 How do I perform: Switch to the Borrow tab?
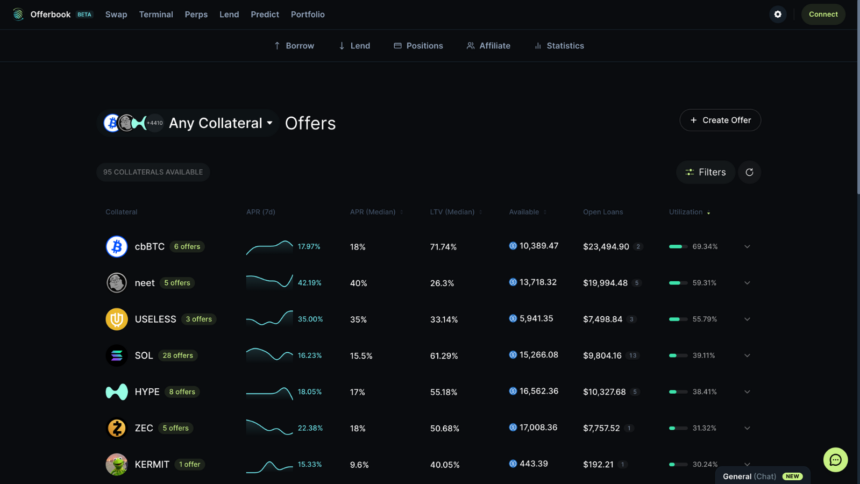[294, 46]
